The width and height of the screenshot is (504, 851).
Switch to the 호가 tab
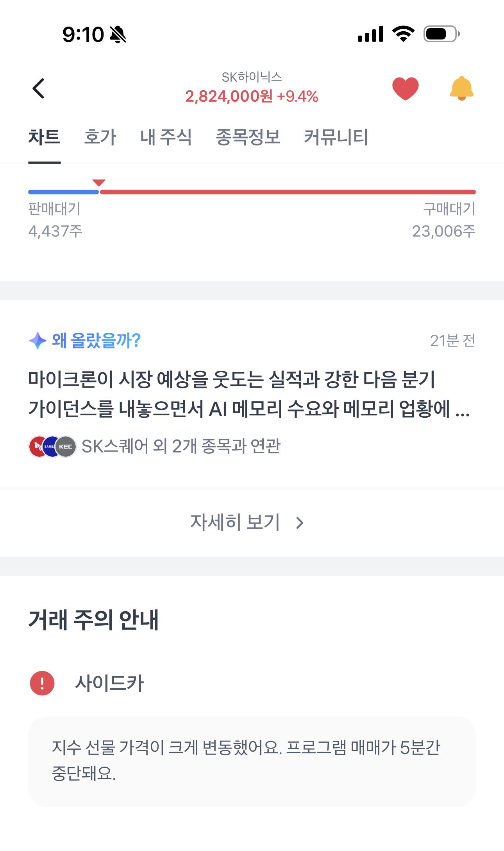100,137
